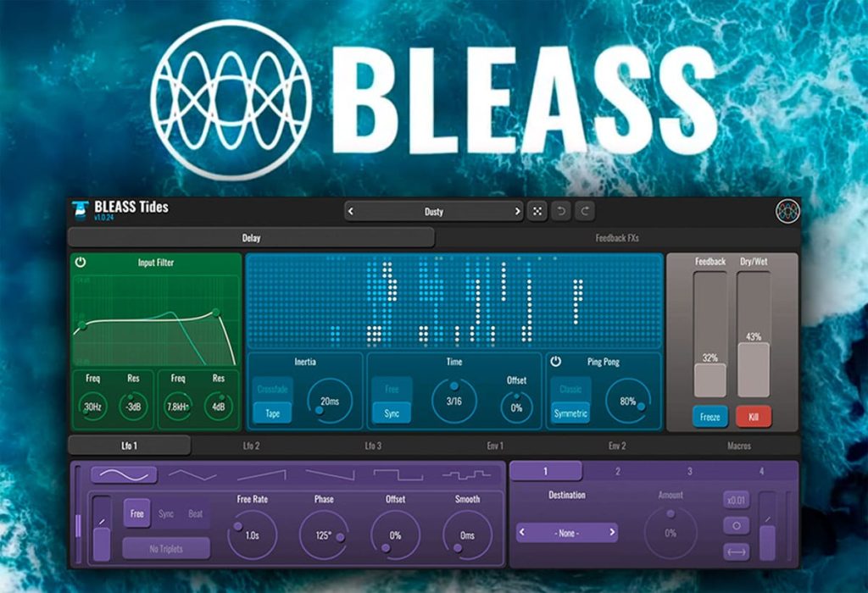The width and height of the screenshot is (868, 593).
Task: Click the undo arrow icon
Action: point(561,211)
